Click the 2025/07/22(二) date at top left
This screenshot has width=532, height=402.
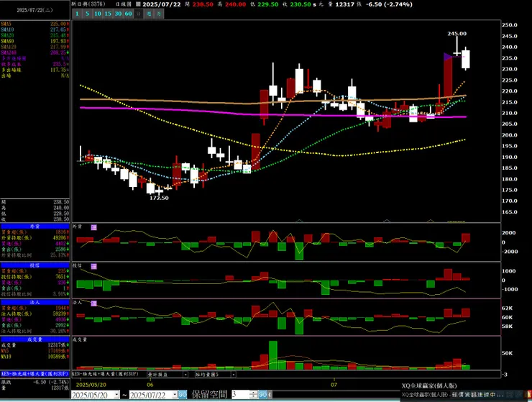tap(35, 10)
